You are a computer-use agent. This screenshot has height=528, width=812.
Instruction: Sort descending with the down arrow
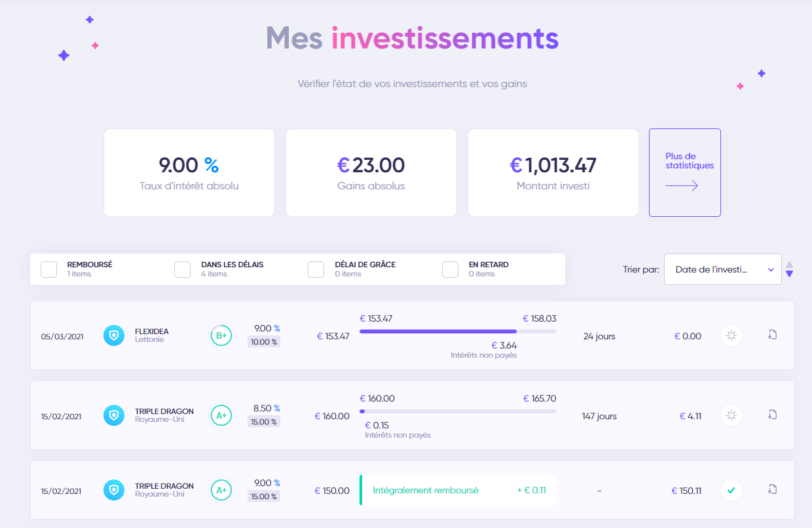[789, 274]
